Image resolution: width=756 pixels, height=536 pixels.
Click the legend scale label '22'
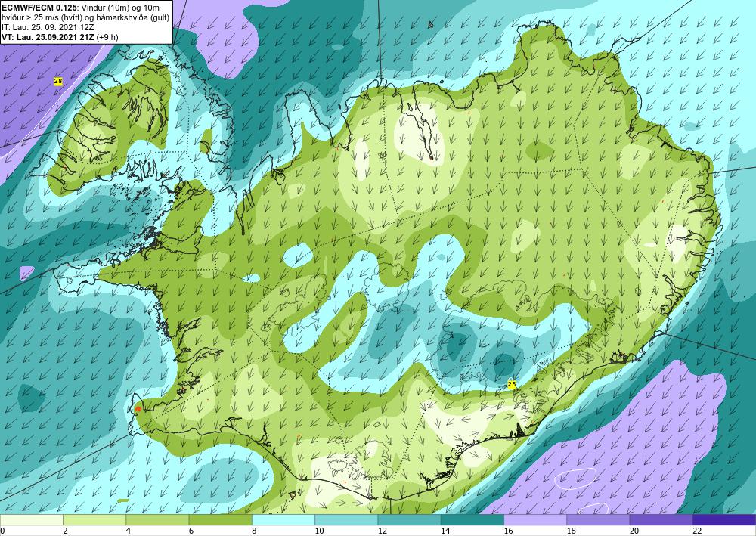[x=697, y=531]
